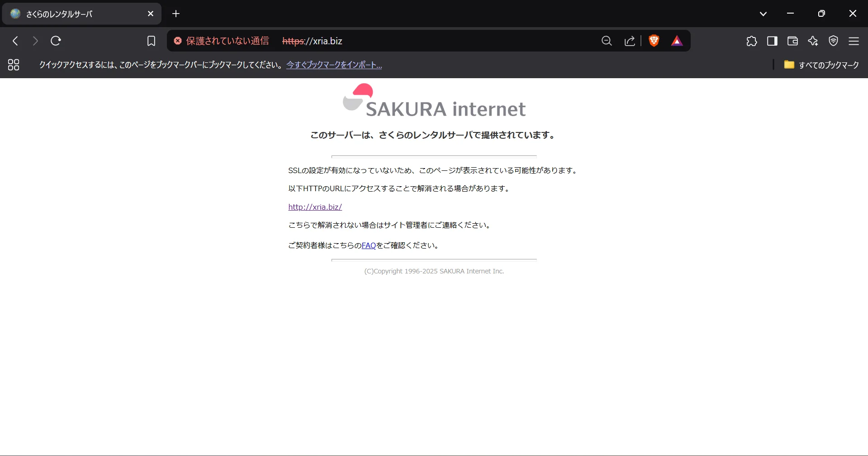This screenshot has width=868, height=456.
Task: Open the Brave Wallet icon
Action: pos(792,41)
